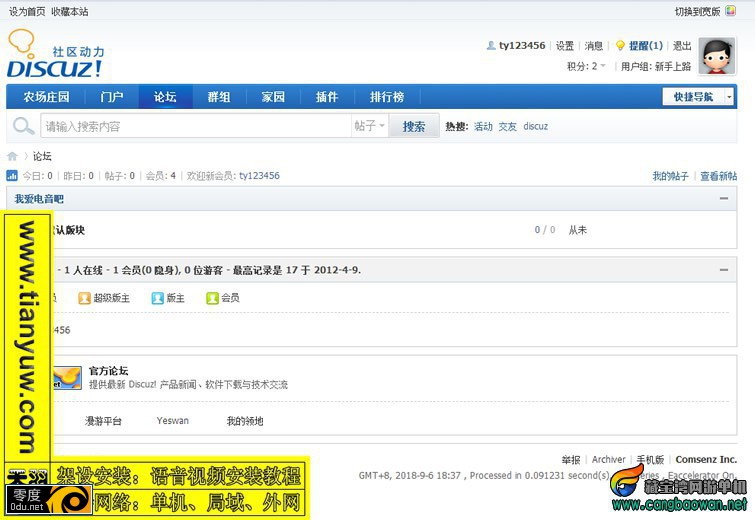Click the Discuz! logo
Viewport: 755px width, 520px height.
click(55, 53)
